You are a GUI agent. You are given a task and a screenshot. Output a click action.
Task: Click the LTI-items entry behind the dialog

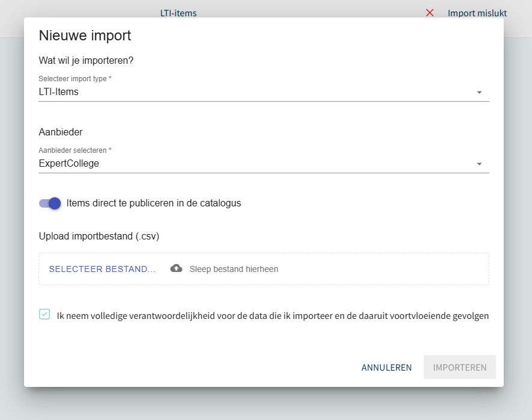[178, 13]
